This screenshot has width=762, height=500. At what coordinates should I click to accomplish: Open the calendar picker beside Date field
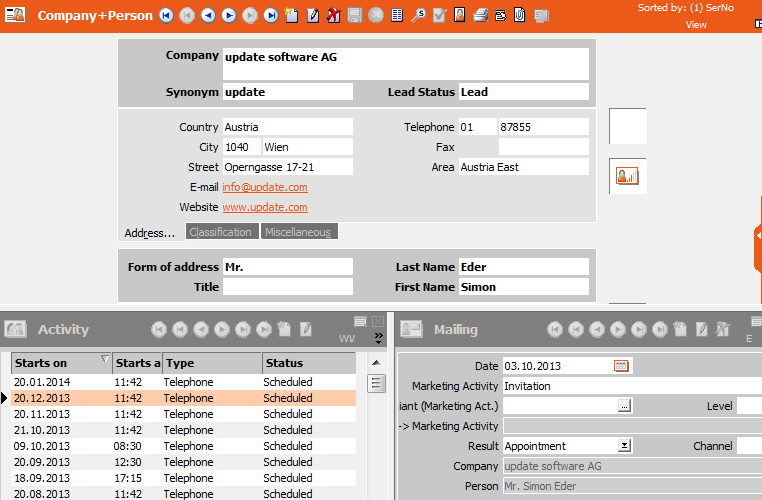pyautogui.click(x=621, y=366)
